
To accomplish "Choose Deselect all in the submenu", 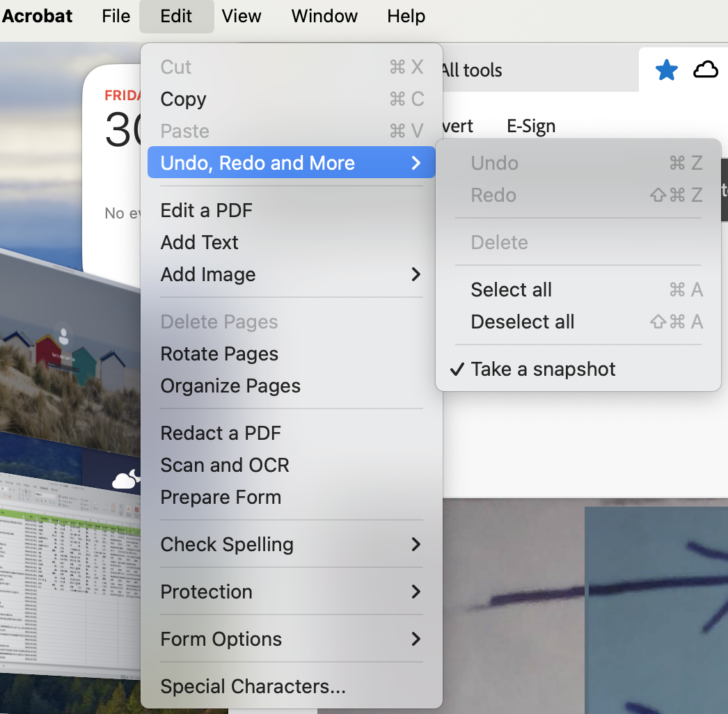I will (x=523, y=322).
